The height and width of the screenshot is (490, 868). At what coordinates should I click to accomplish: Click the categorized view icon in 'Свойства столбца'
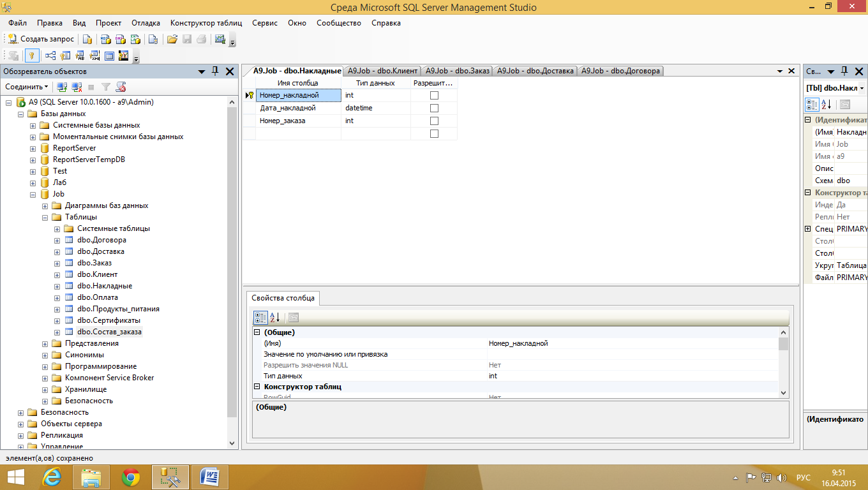click(260, 317)
